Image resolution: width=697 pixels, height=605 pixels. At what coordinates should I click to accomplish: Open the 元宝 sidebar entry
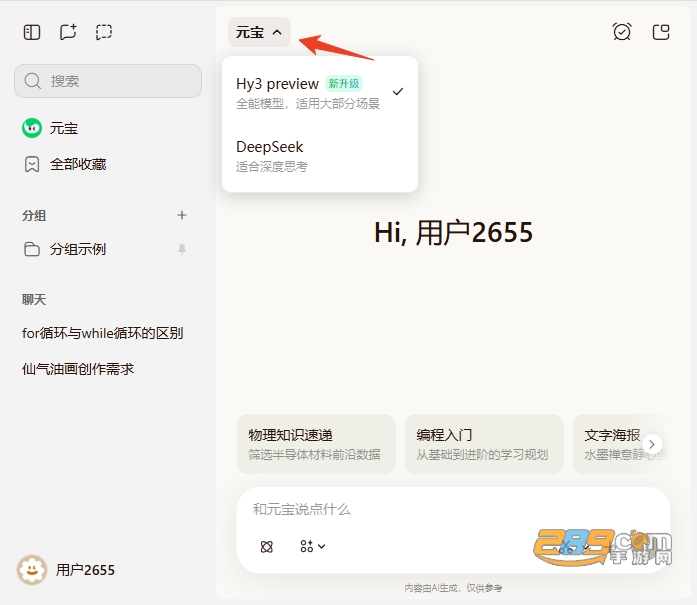108,128
